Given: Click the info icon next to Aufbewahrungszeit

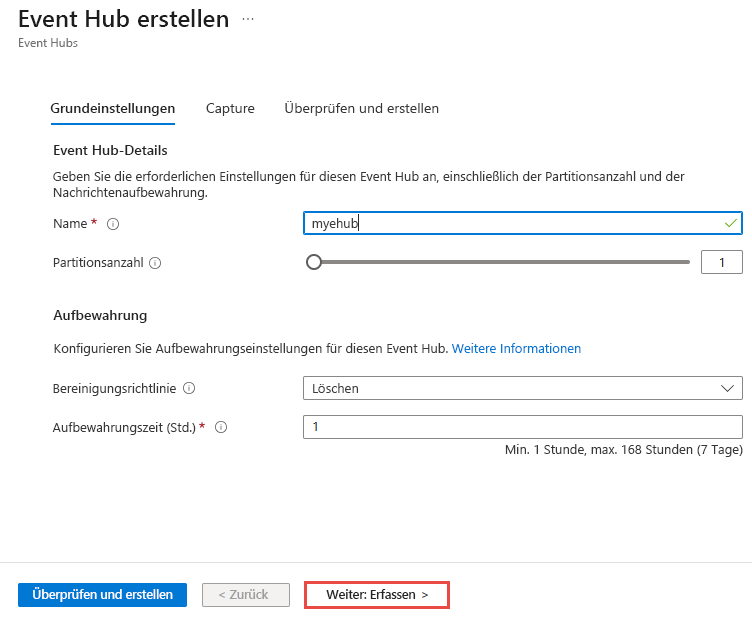Looking at the screenshot, I should coord(221,427).
